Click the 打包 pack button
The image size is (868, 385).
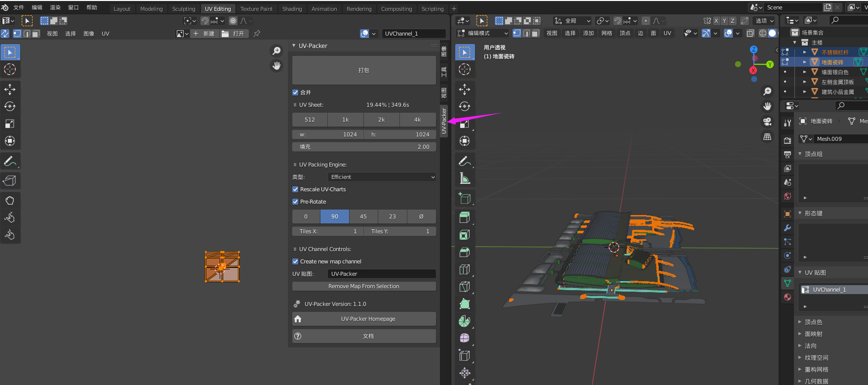[x=364, y=70]
